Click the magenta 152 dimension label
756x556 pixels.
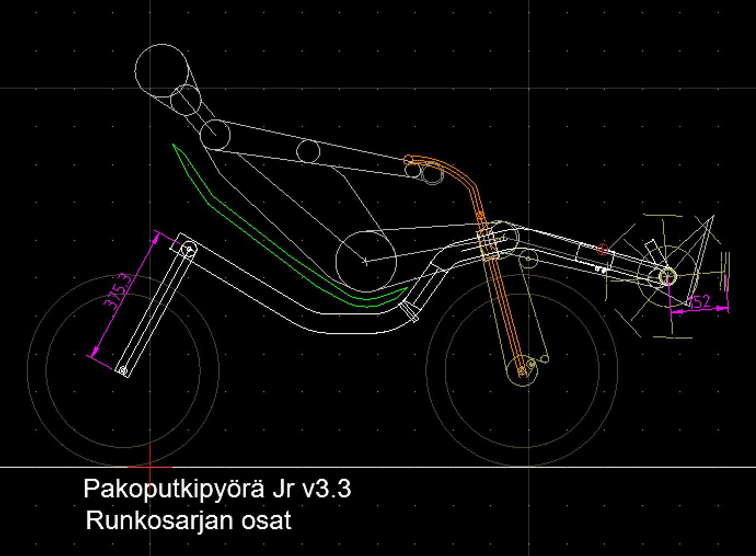pyautogui.click(x=698, y=302)
